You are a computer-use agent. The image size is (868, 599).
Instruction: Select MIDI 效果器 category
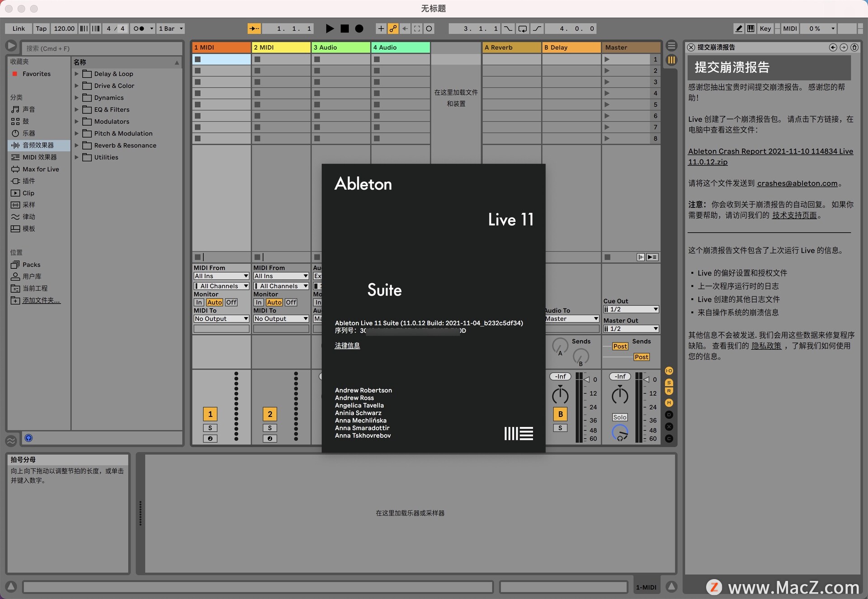tap(39, 157)
